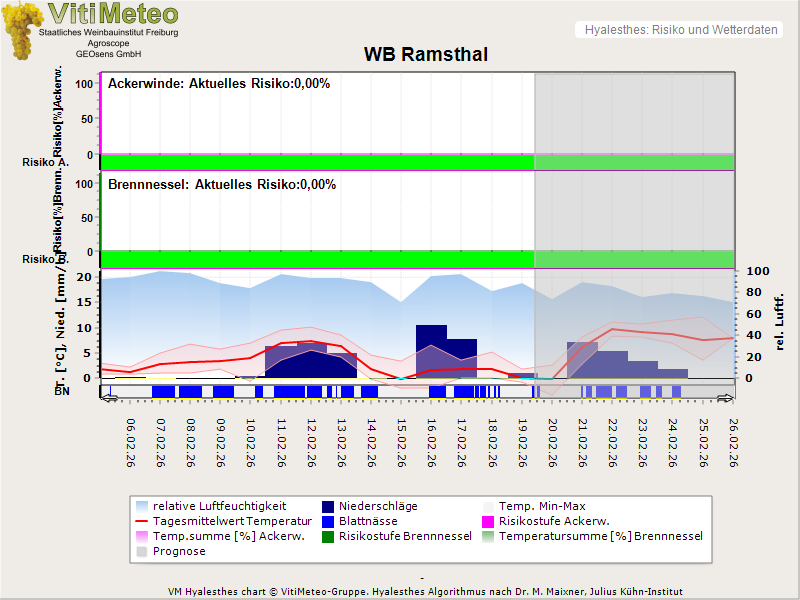Image resolution: width=800 pixels, height=600 pixels.
Task: Click the Blattnässe legend swatch
Action: tap(328, 522)
